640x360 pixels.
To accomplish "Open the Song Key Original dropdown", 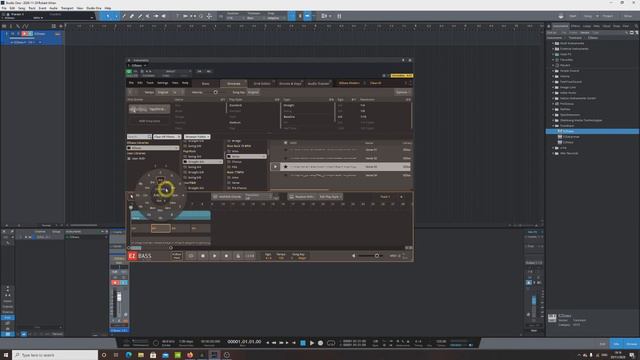I will 253,92.
